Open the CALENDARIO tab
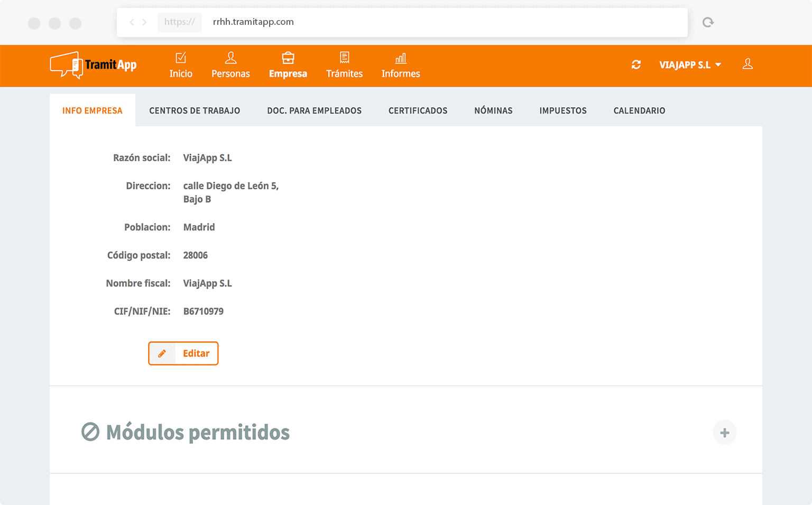The height and width of the screenshot is (505, 812). tap(639, 110)
